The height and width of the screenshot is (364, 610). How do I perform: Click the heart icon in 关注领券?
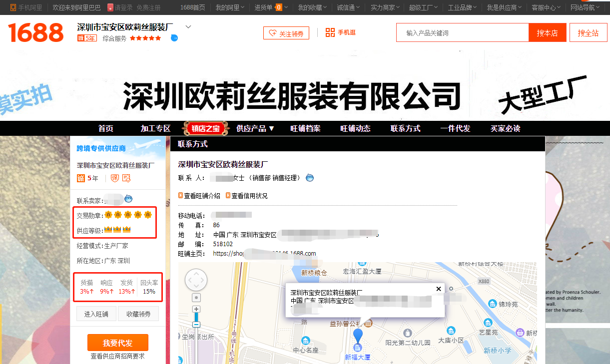pos(273,33)
